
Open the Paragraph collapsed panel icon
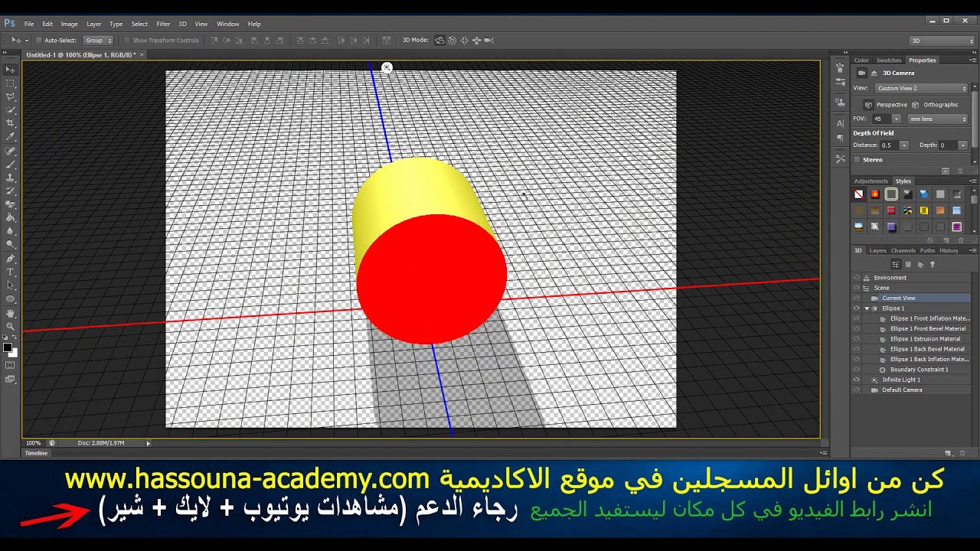pyautogui.click(x=840, y=138)
